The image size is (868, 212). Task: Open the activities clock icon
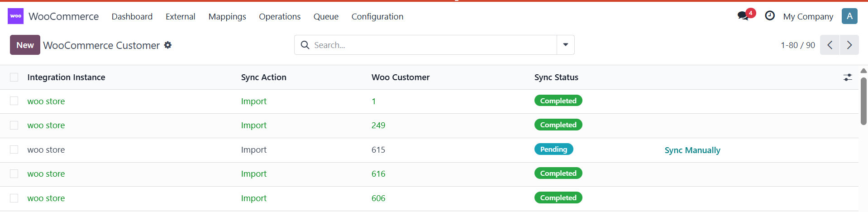[769, 16]
